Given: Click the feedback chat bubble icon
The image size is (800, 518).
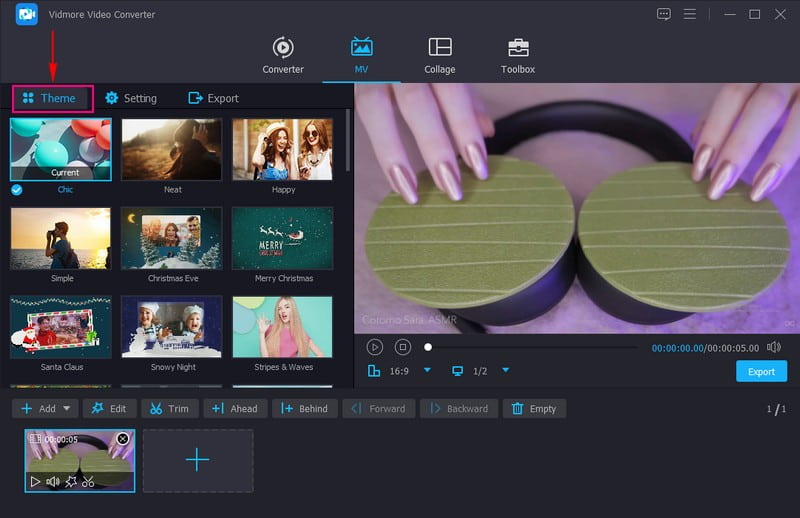Looking at the screenshot, I should (x=664, y=14).
